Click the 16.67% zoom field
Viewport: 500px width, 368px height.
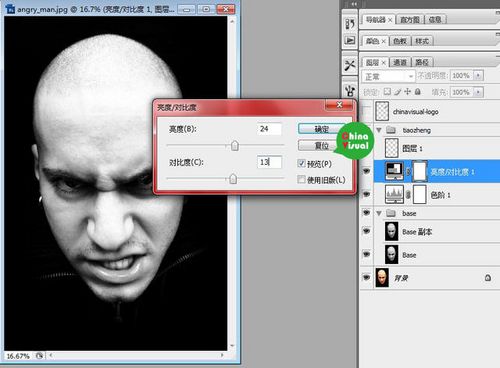coord(18,356)
